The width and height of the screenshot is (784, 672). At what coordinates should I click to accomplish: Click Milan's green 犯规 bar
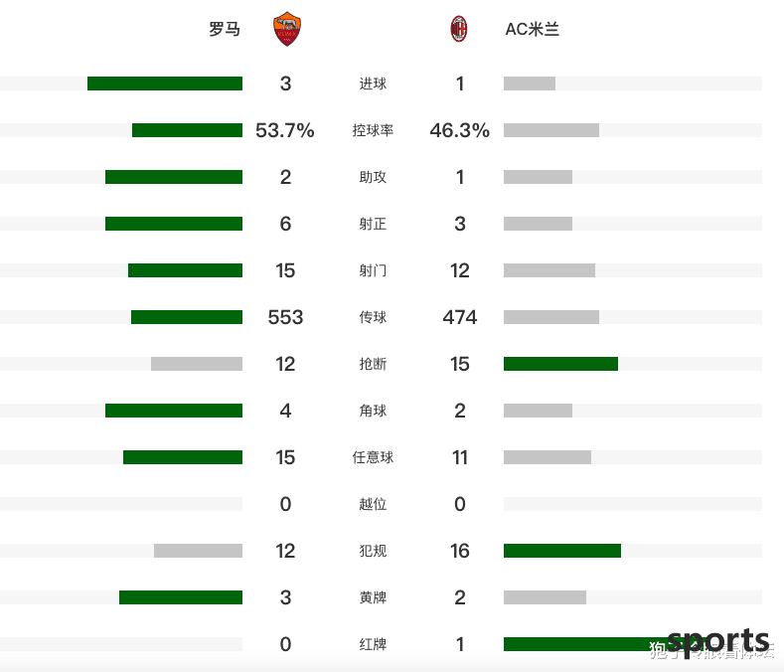pyautogui.click(x=562, y=551)
